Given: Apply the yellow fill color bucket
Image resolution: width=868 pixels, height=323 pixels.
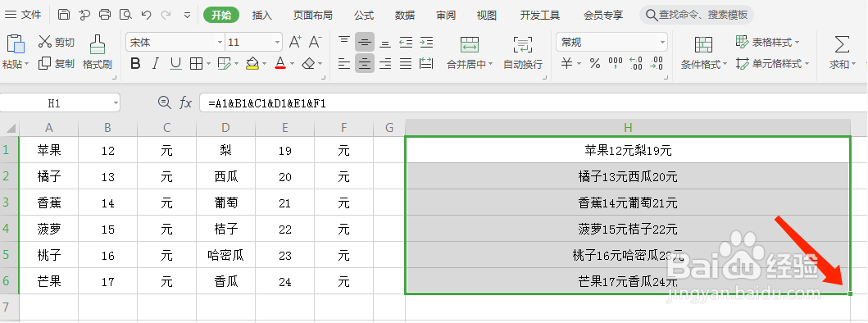Looking at the screenshot, I should coord(252,64).
